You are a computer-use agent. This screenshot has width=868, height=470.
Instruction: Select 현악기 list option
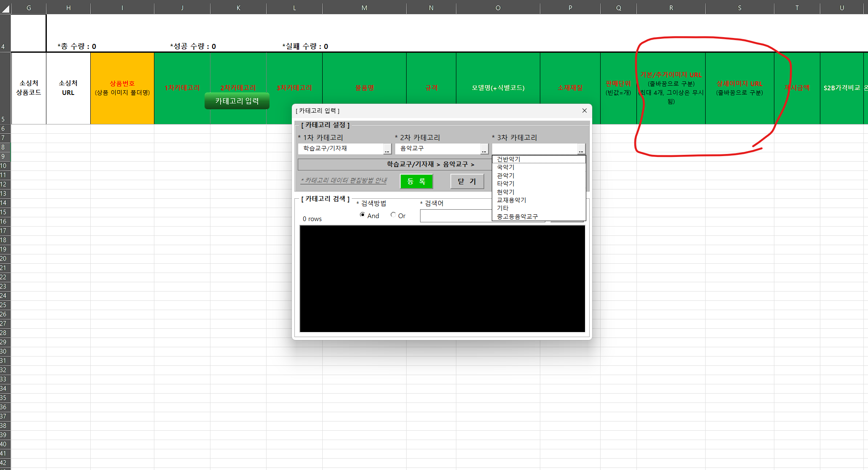tap(505, 192)
